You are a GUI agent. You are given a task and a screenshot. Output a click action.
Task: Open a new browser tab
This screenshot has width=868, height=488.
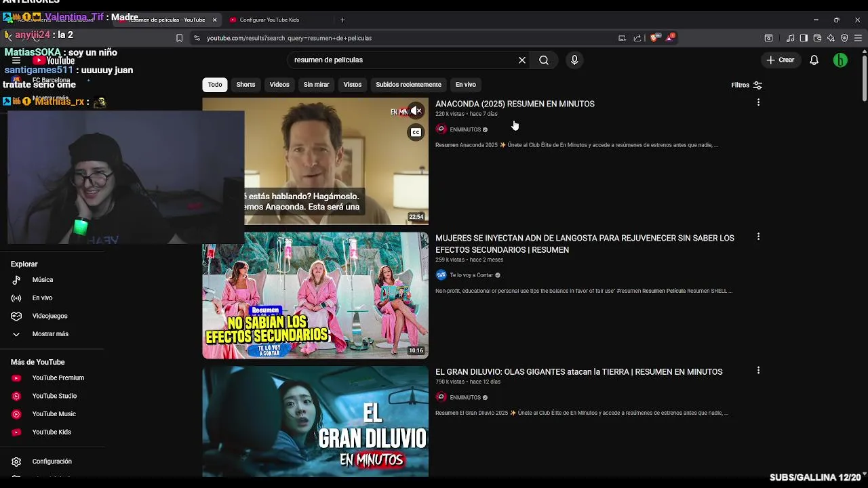coord(342,20)
